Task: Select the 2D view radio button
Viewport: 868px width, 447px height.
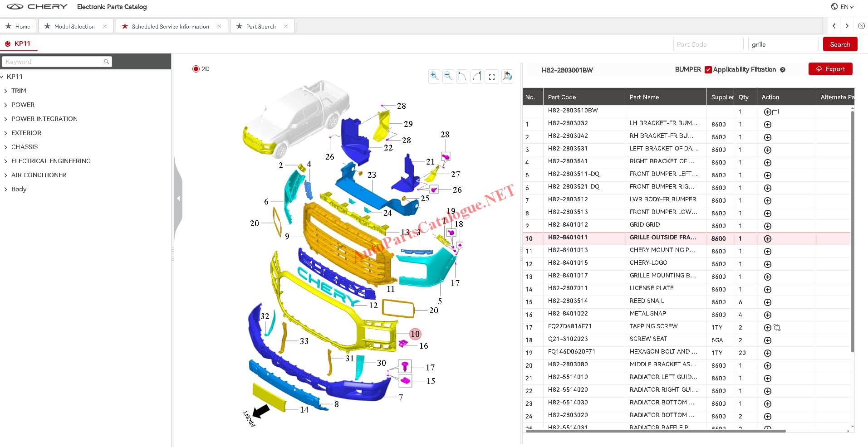Action: tap(196, 69)
